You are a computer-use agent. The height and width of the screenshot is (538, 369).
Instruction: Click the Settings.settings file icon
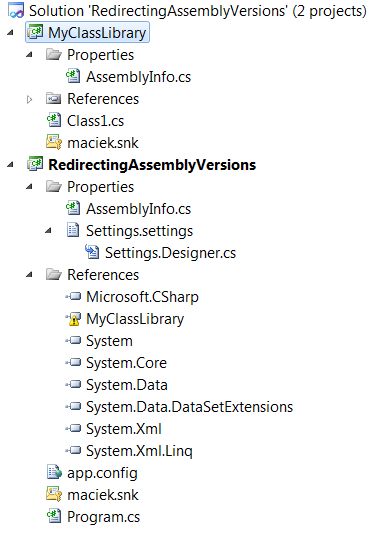(73, 231)
